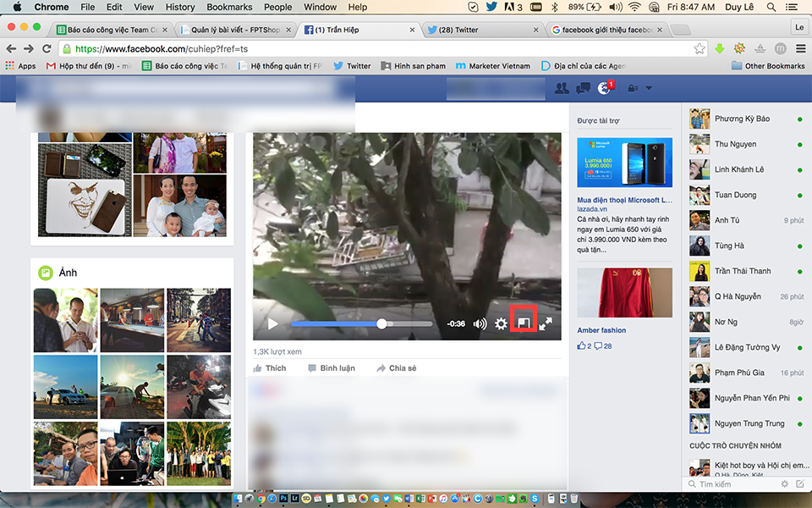Open the Amber fashion sponsored link
Image resolution: width=812 pixels, height=508 pixels.
pos(601,330)
